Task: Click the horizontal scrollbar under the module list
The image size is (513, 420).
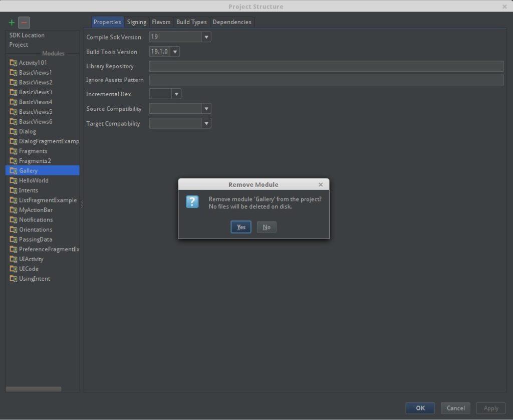Action: point(34,389)
